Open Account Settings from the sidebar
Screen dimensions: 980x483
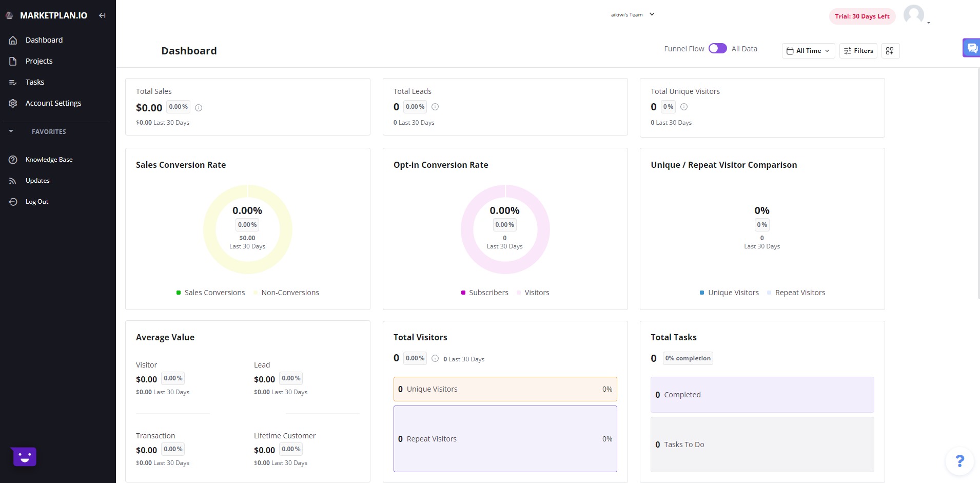(53, 103)
